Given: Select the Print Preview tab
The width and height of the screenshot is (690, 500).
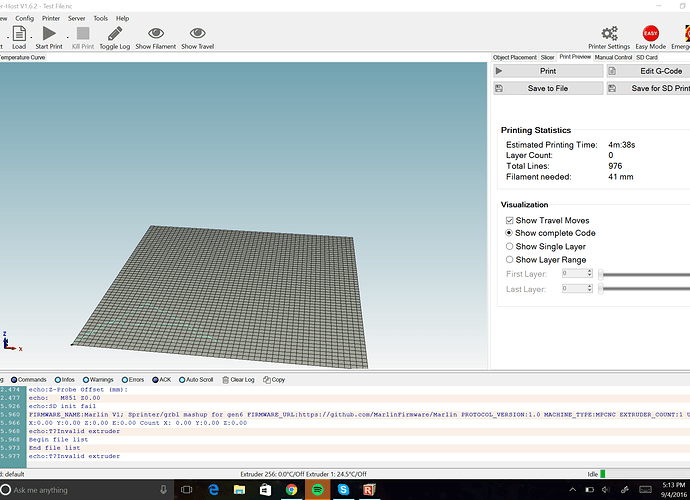Looking at the screenshot, I should coord(575,57).
